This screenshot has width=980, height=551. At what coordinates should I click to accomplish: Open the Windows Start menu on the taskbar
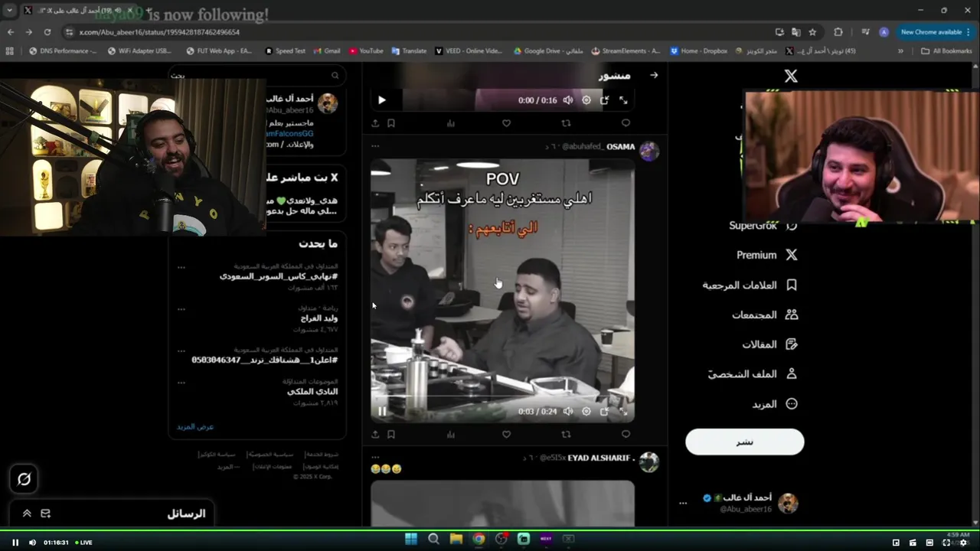click(411, 539)
